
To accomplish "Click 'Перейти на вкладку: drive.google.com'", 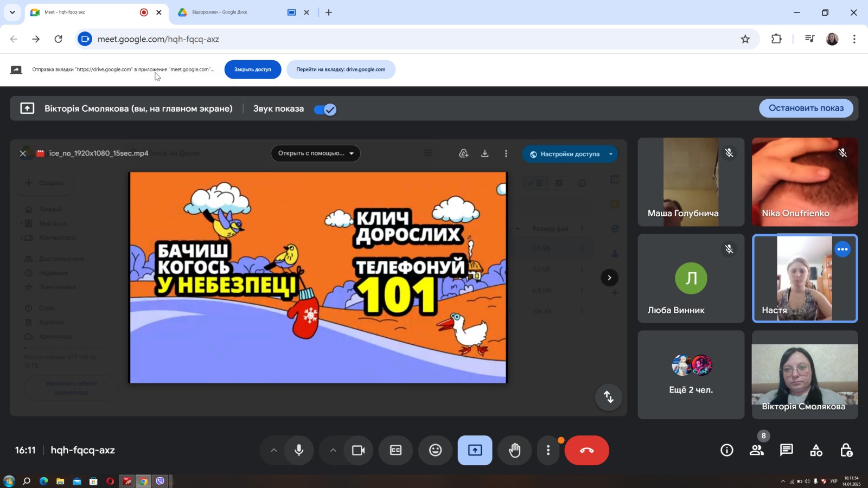I will [x=341, y=69].
